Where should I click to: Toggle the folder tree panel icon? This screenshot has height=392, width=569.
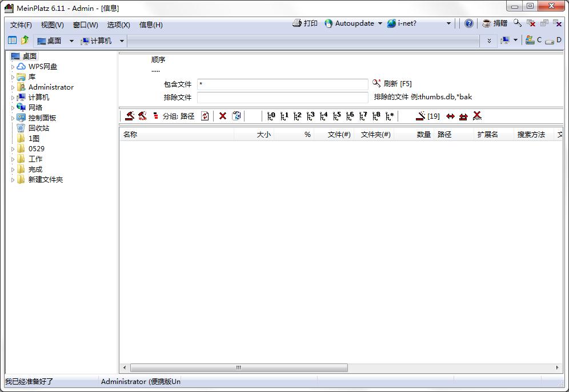[12, 41]
